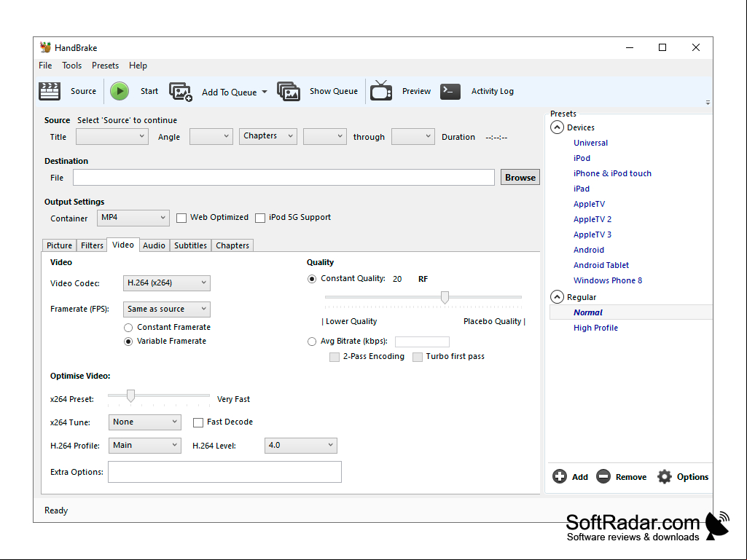Select the High Profile preset
747x560 pixels.
pos(595,328)
